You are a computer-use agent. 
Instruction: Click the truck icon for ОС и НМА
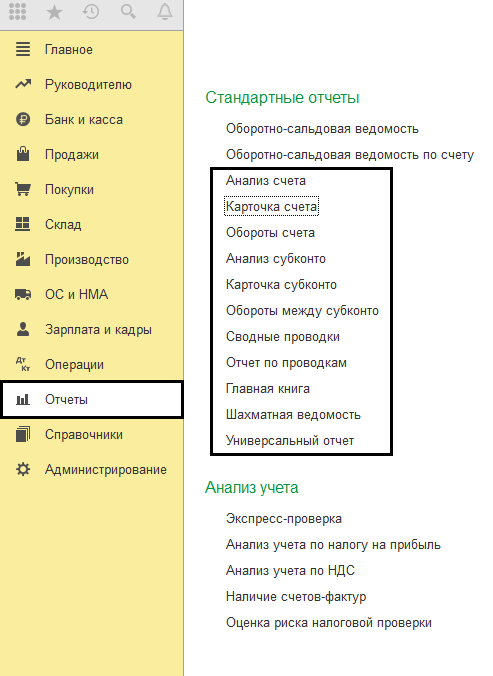[23, 294]
